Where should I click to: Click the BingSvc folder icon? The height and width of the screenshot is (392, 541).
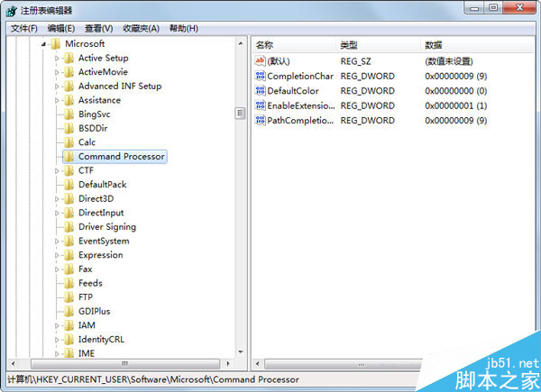(69, 114)
